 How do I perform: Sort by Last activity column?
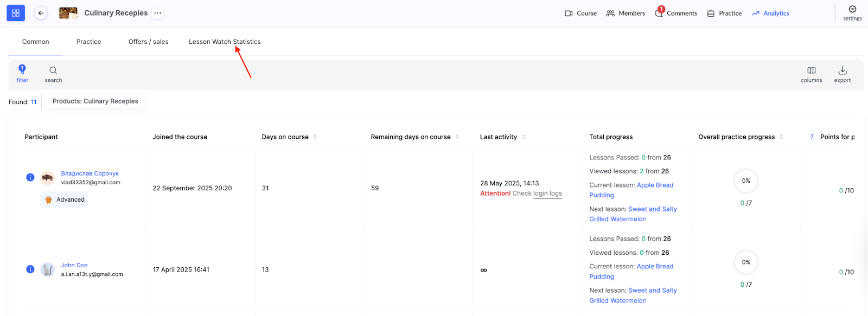(524, 137)
